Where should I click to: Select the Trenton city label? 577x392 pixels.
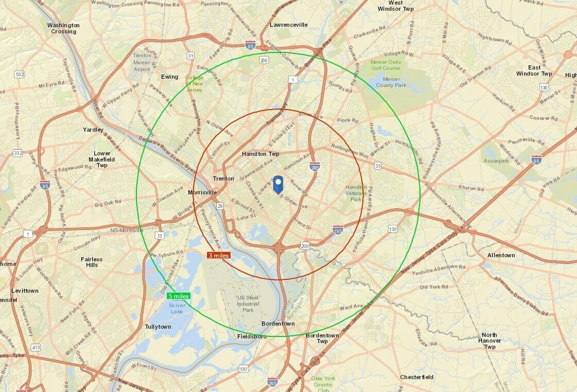(x=223, y=179)
